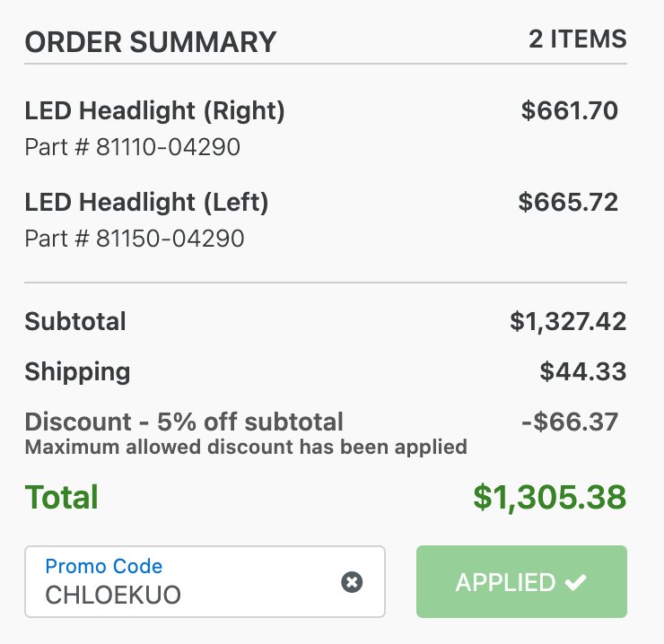The image size is (664, 644).
Task: Click the Maximum allowed discount notice
Action: (246, 447)
